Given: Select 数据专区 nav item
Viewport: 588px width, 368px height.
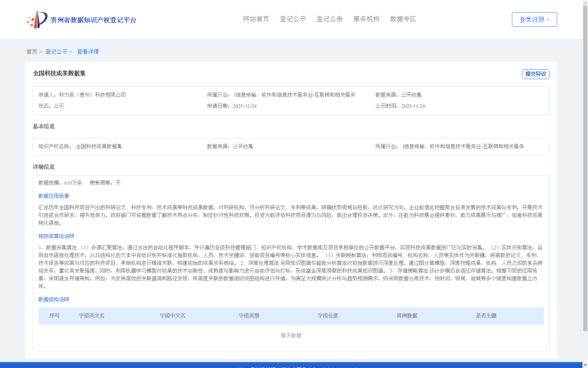Looking at the screenshot, I should pyautogui.click(x=403, y=19).
